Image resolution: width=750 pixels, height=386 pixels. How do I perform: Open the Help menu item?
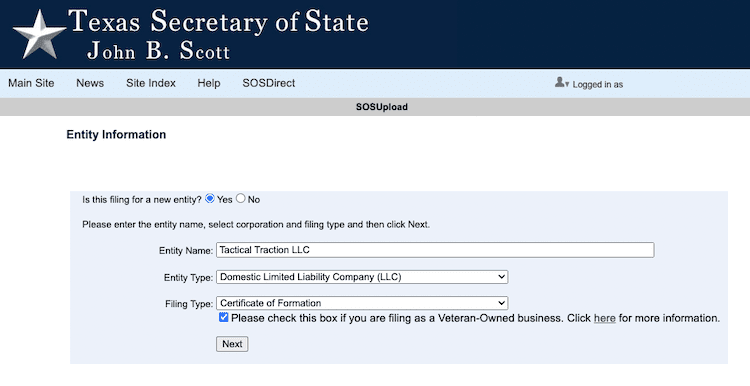point(209,83)
